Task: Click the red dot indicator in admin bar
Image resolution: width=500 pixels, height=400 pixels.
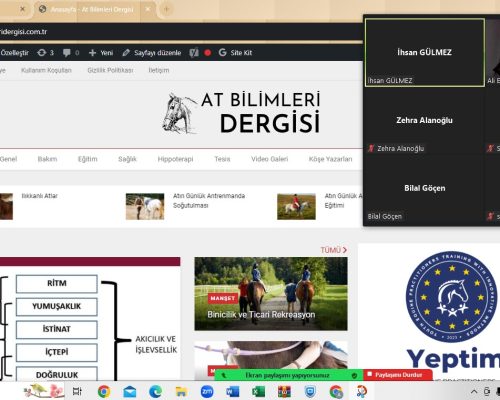Action: click(207, 53)
